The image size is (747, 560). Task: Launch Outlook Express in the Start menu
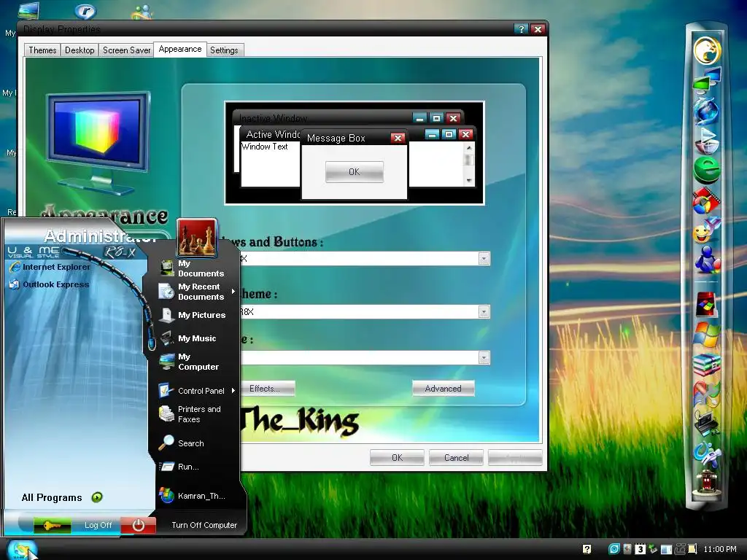[x=49, y=285]
